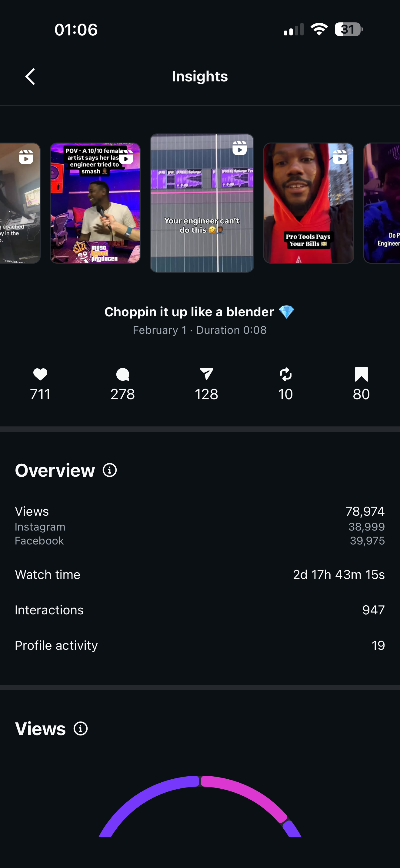Tap the comments bubble icon
Screen dimensions: 400x868
[x=122, y=374]
